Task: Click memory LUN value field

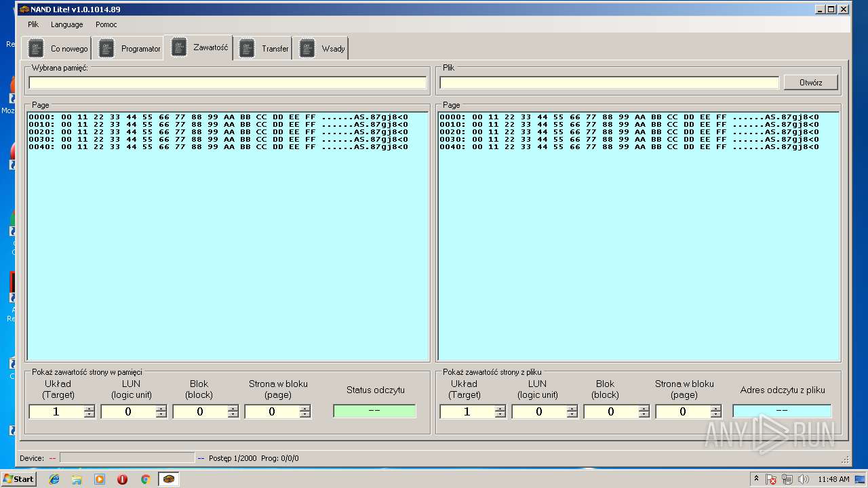Action: tap(128, 411)
